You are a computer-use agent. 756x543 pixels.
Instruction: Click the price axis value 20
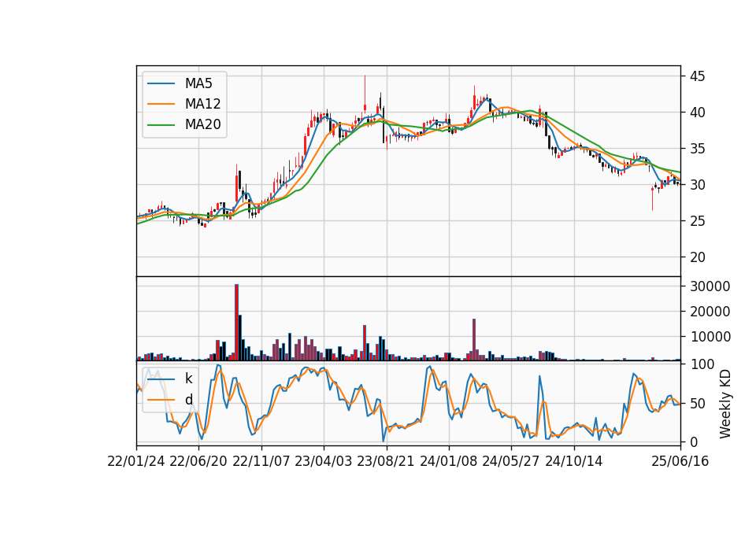(698, 257)
